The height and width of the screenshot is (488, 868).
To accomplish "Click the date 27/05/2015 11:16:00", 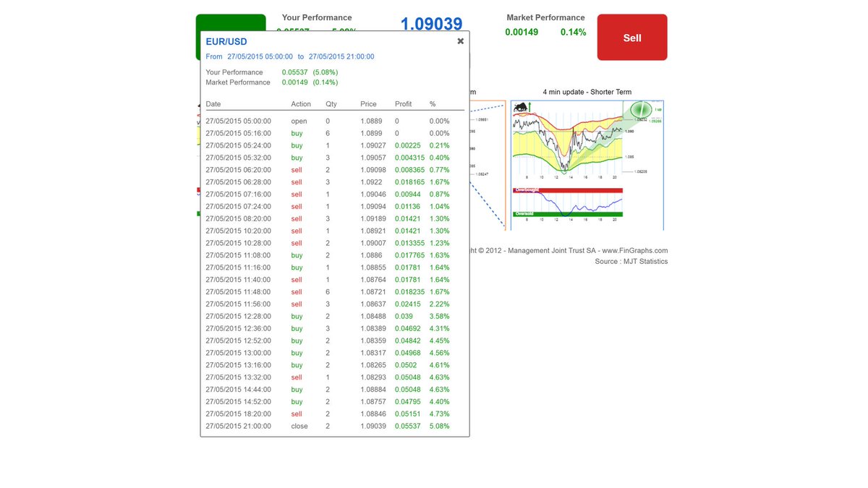I will 239,268.
